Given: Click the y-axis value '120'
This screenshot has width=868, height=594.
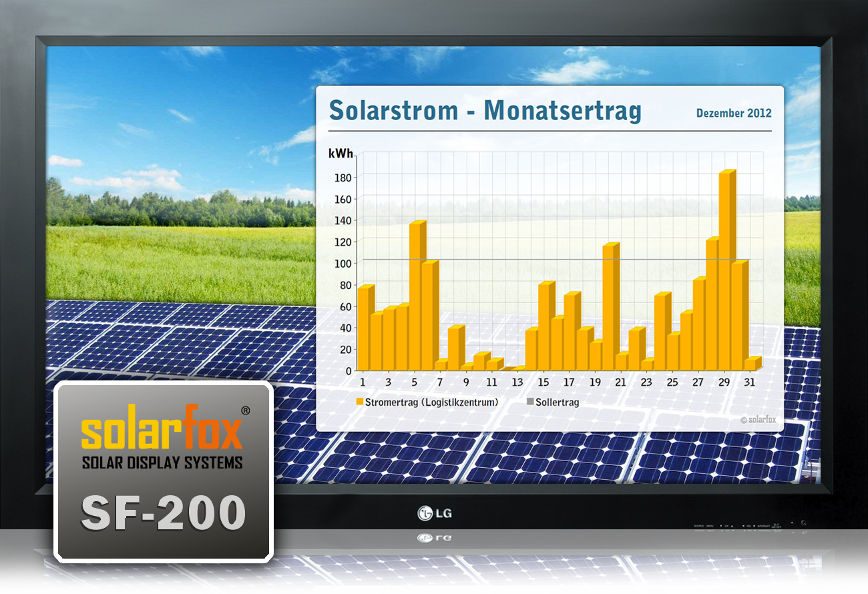Looking at the screenshot, I should [x=345, y=242].
